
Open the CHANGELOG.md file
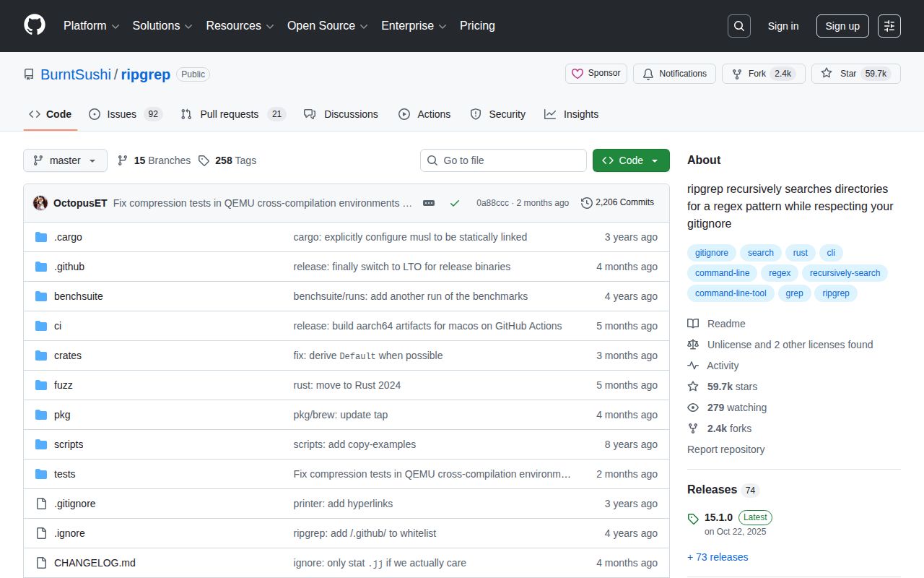pos(95,562)
